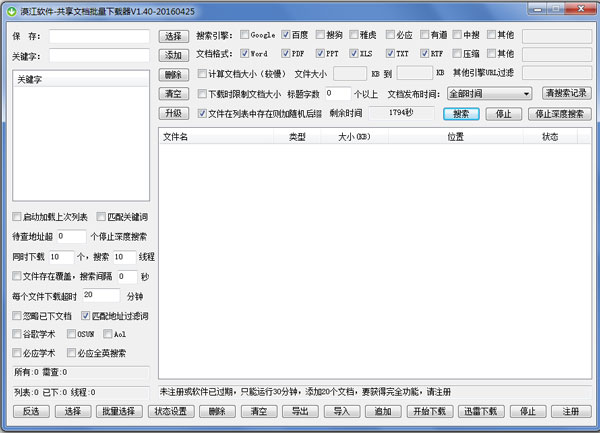Toggle the Word document format checkbox

point(245,54)
